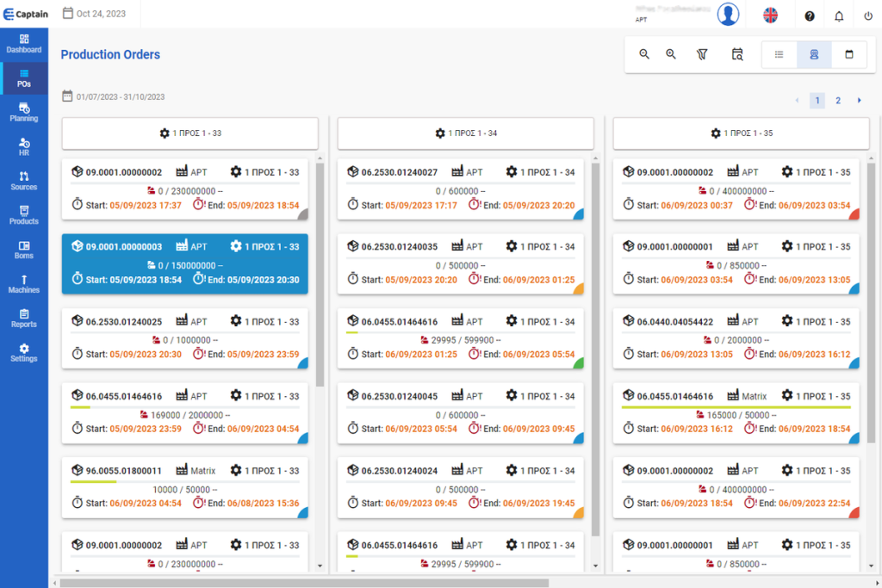Go to next page arrow
The image size is (882, 588).
(x=859, y=101)
